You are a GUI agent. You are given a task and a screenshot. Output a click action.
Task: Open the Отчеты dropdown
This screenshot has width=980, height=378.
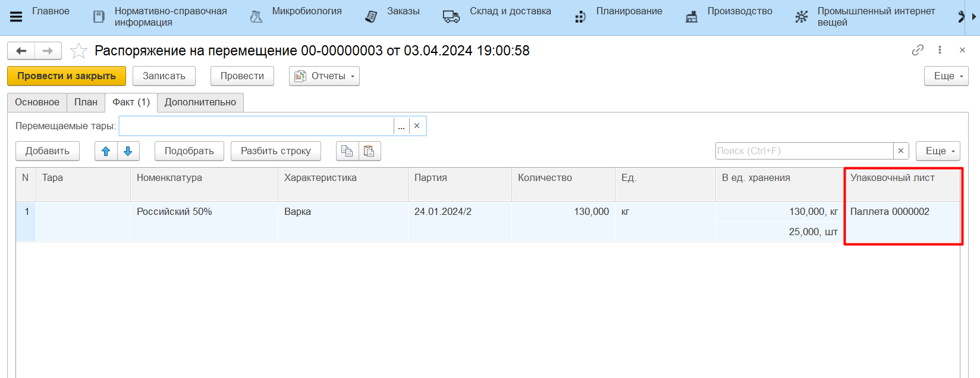pos(324,76)
